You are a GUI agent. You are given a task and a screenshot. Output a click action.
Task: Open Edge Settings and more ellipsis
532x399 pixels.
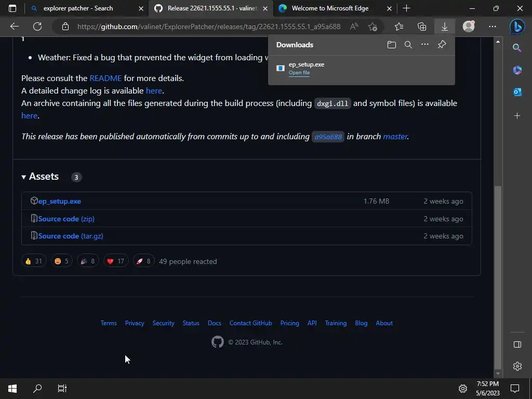tap(493, 26)
